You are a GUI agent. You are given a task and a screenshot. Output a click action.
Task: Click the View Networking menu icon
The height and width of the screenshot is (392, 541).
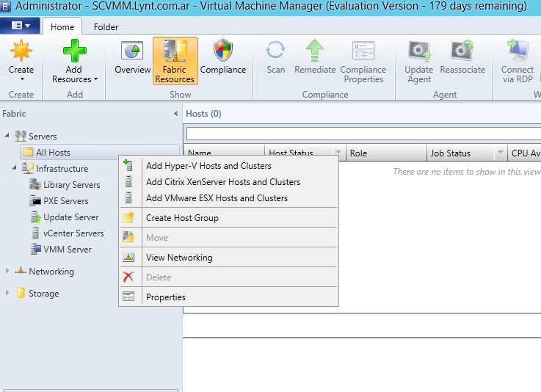pyautogui.click(x=128, y=257)
